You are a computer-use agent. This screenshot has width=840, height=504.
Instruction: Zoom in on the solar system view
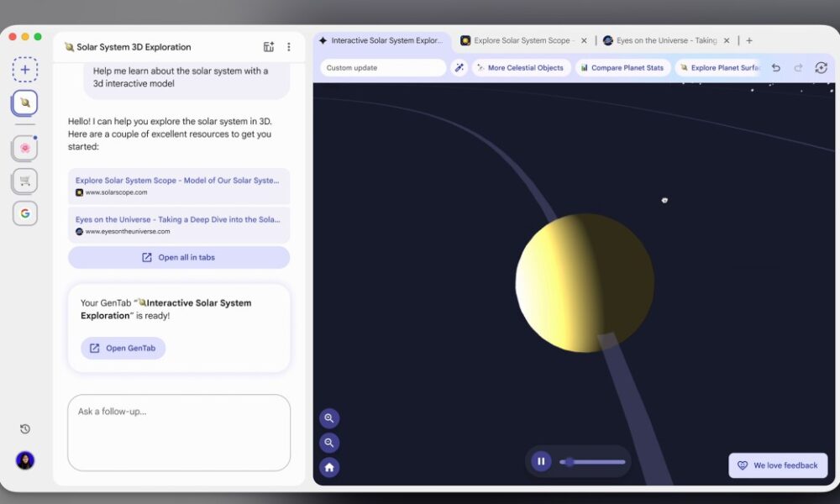(329, 417)
